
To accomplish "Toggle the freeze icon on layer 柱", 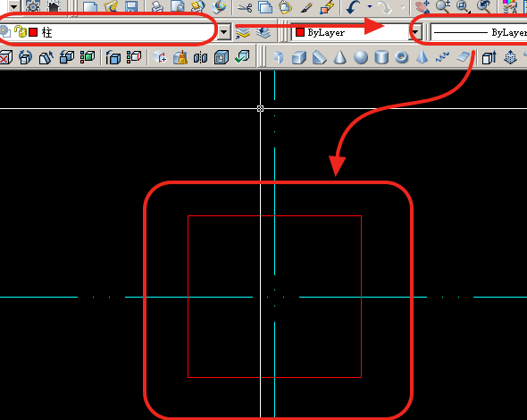I will pyautogui.click(x=4, y=31).
